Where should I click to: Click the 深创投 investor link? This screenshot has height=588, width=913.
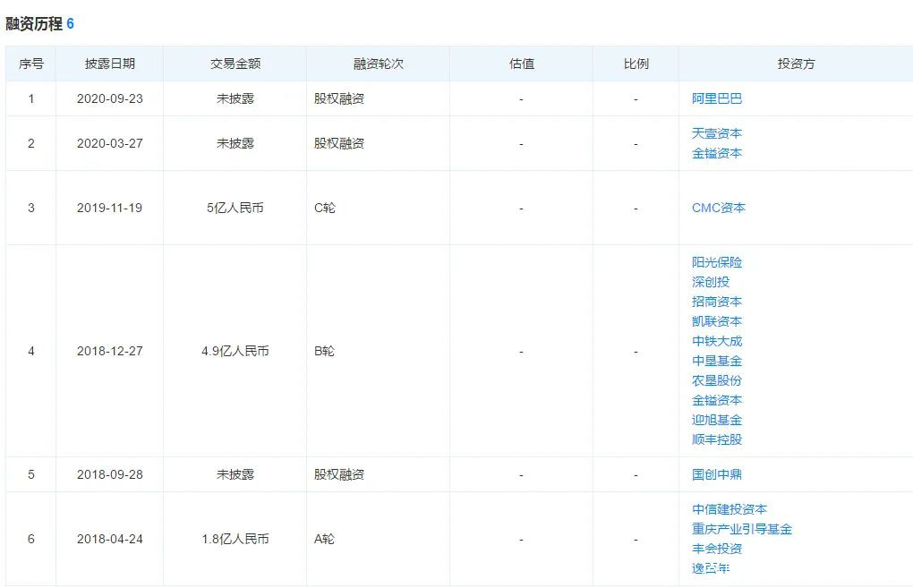(711, 282)
